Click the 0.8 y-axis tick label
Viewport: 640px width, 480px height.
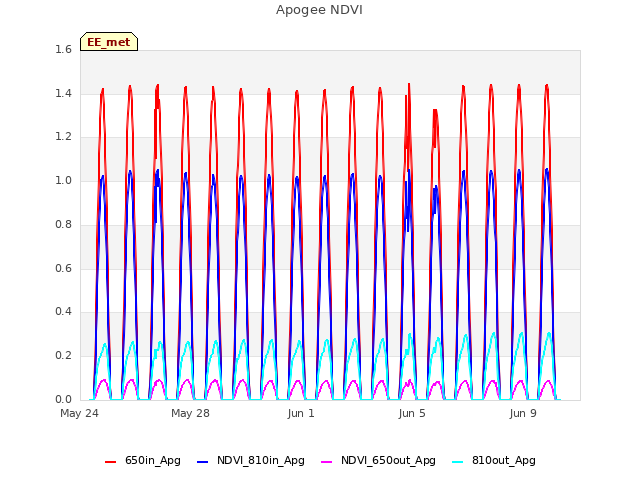[63, 224]
